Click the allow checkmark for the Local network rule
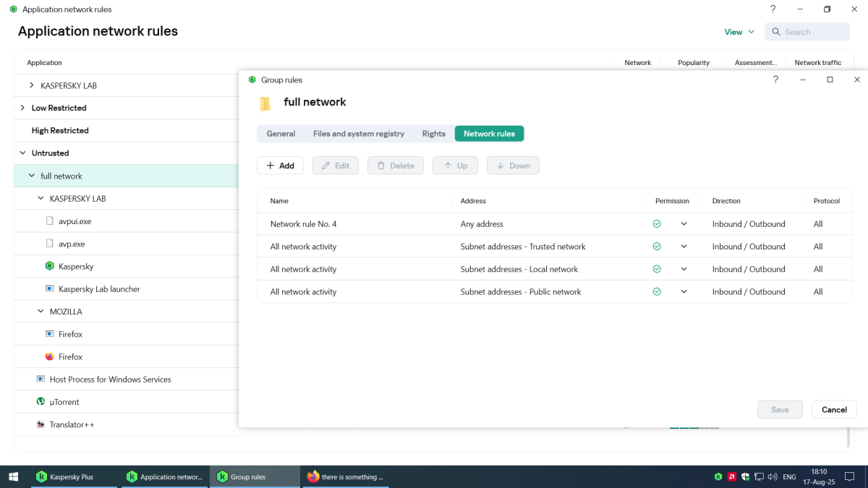Image resolution: width=868 pixels, height=488 pixels. coord(657,269)
